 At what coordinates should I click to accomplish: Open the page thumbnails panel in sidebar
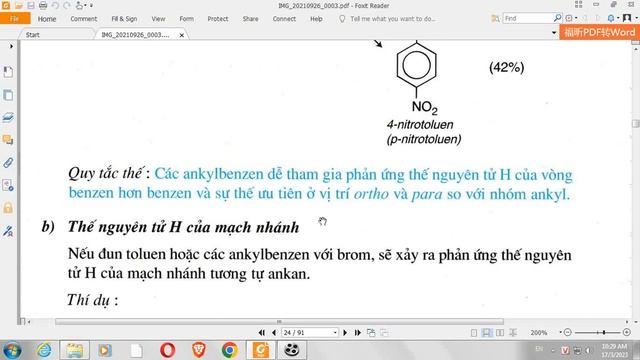pyautogui.click(x=8, y=95)
